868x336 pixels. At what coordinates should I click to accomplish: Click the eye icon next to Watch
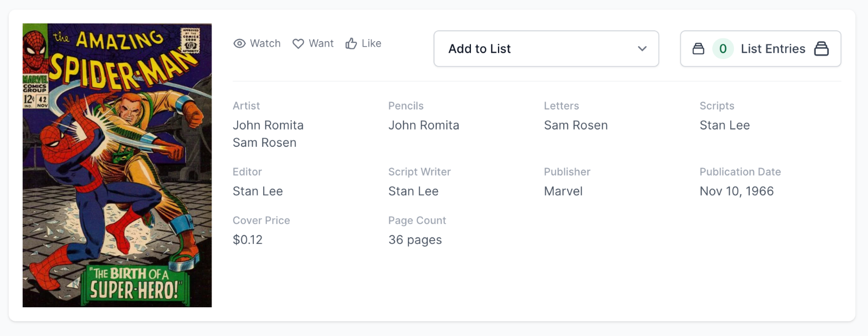pyautogui.click(x=239, y=43)
